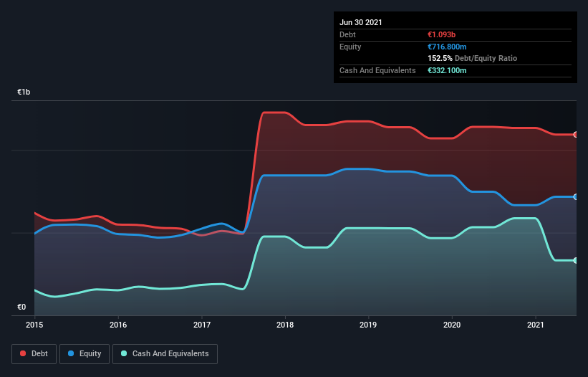Click the red Debt legend dot
588x377 pixels.
(23, 353)
